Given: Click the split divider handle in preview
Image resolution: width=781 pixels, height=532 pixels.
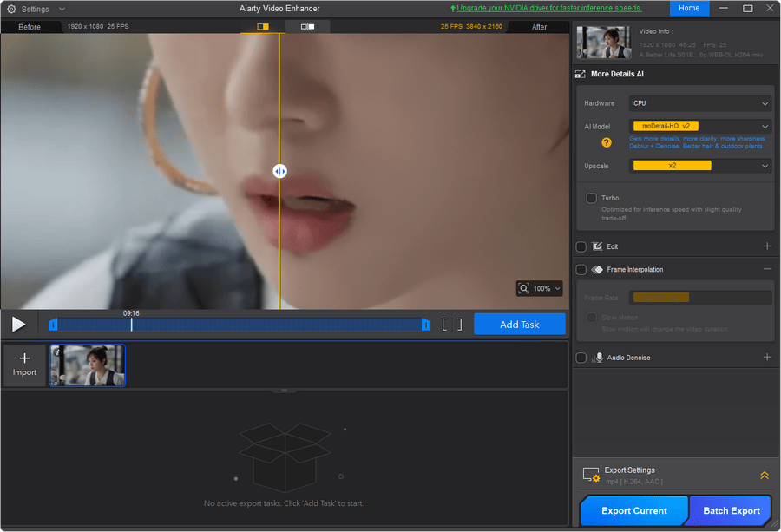Looking at the screenshot, I should click(x=280, y=171).
